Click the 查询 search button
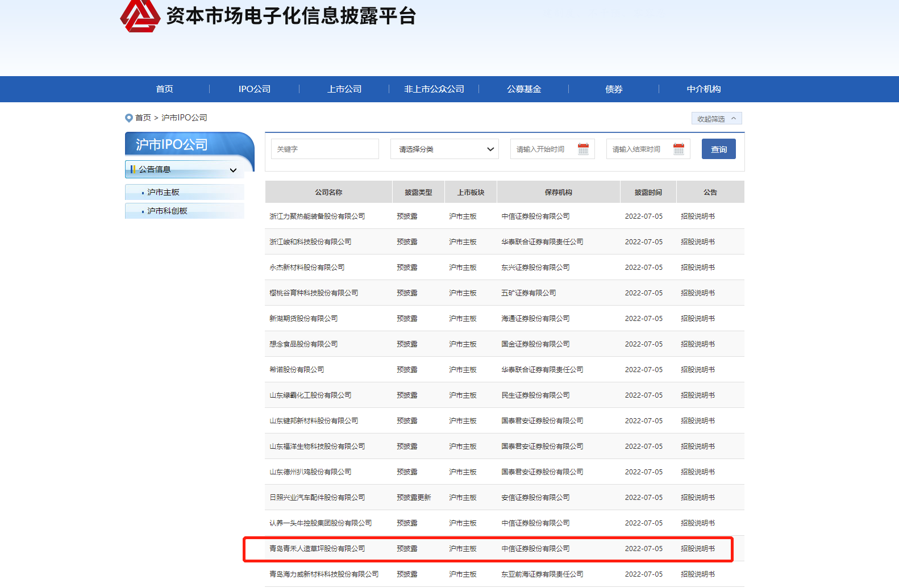The height and width of the screenshot is (588, 899). click(x=719, y=149)
